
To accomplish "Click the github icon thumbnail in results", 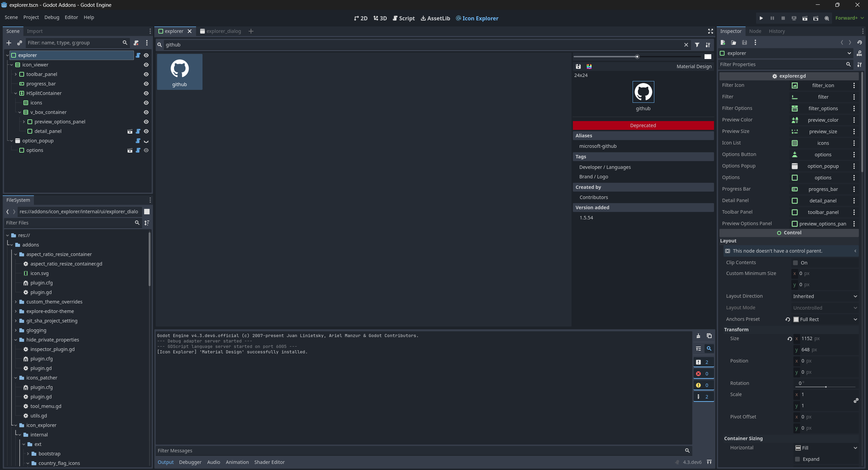I will [x=179, y=72].
